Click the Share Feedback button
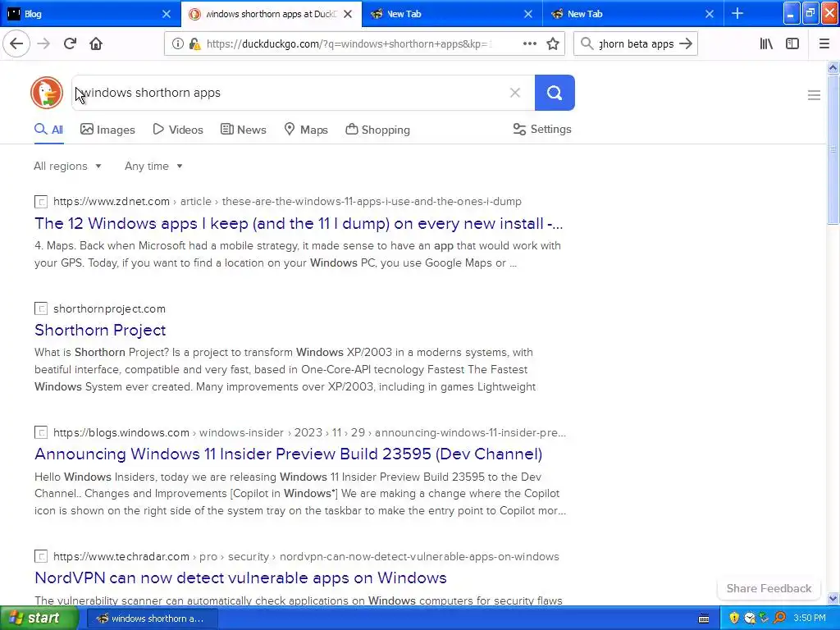This screenshot has width=840, height=630. [769, 588]
